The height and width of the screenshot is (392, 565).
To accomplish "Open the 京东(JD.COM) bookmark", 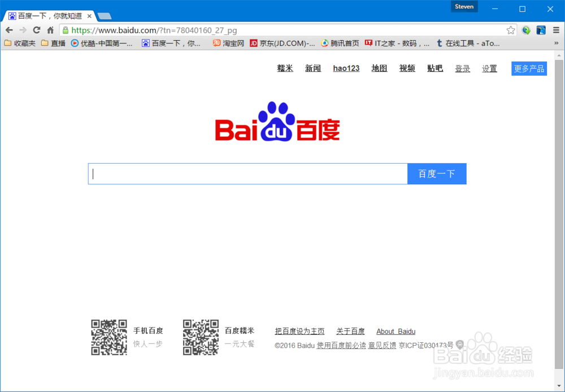I will tap(282, 43).
